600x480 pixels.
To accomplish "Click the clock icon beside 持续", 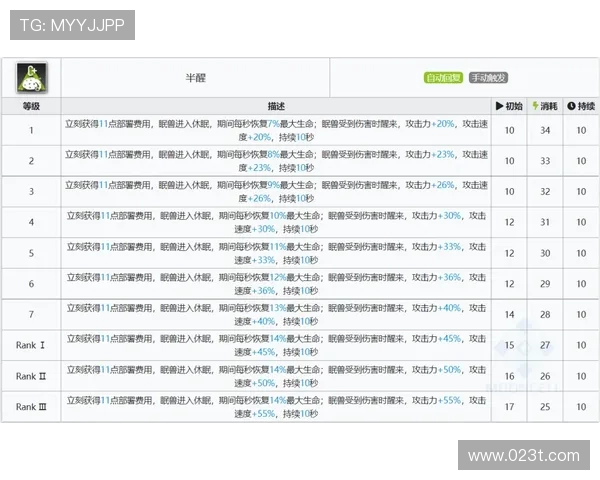I will (571, 106).
